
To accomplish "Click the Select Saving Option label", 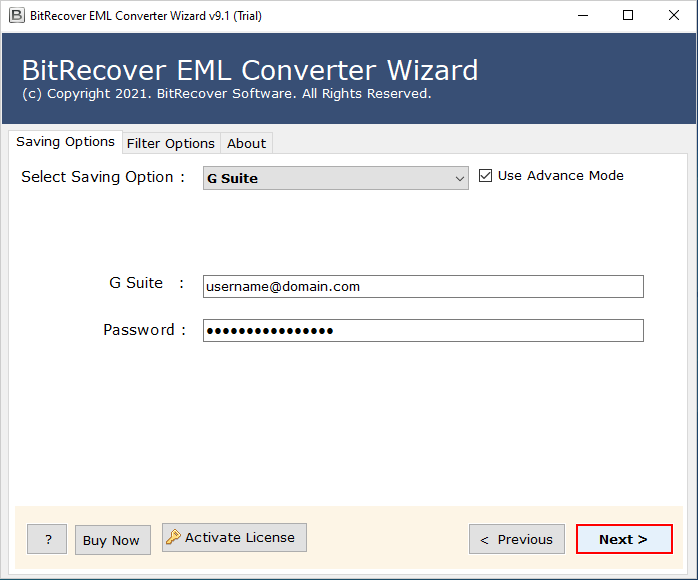I will coord(103,177).
